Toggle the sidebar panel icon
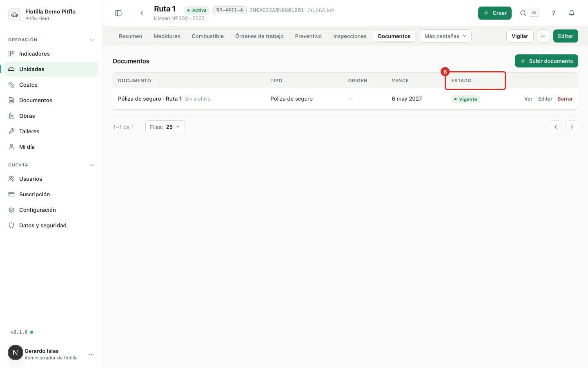 pos(118,13)
